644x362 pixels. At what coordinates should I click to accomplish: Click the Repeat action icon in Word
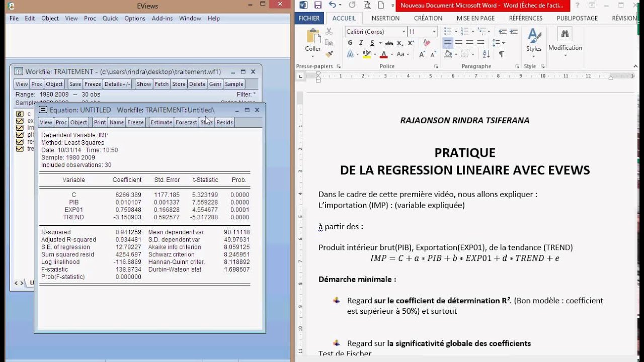(352, 5)
